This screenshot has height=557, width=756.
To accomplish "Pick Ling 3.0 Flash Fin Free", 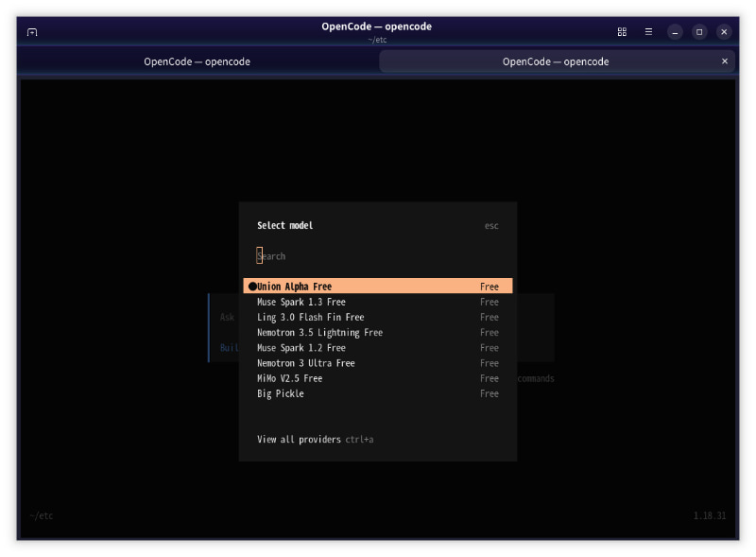I will tap(377, 317).
